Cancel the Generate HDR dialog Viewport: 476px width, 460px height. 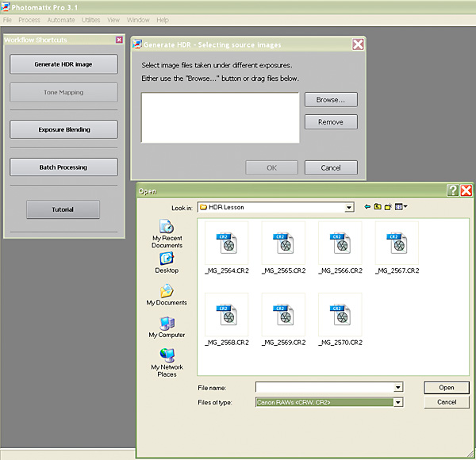click(x=331, y=168)
